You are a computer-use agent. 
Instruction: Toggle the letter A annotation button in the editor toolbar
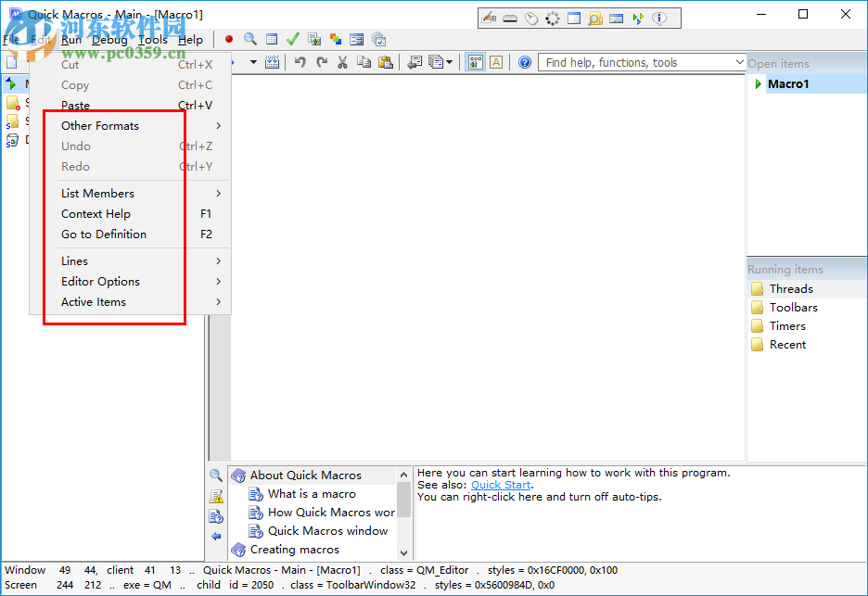point(496,62)
